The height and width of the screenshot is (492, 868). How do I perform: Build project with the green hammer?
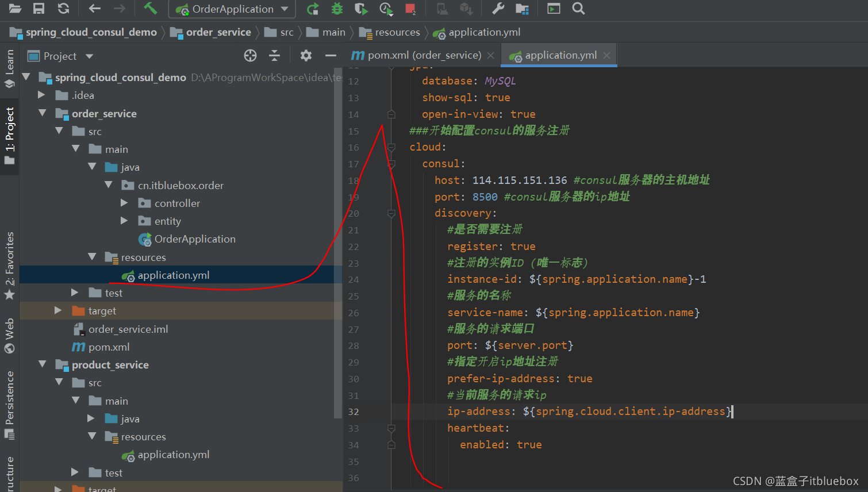click(150, 8)
